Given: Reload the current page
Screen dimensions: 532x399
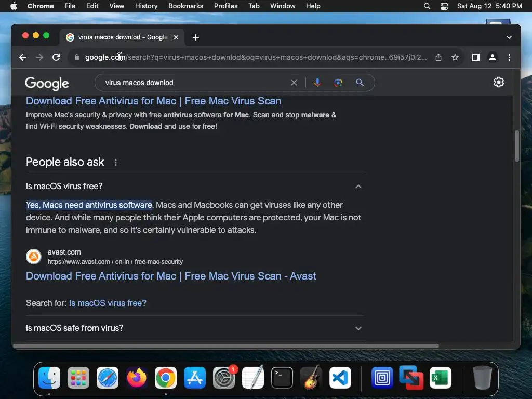Looking at the screenshot, I should click(x=56, y=57).
